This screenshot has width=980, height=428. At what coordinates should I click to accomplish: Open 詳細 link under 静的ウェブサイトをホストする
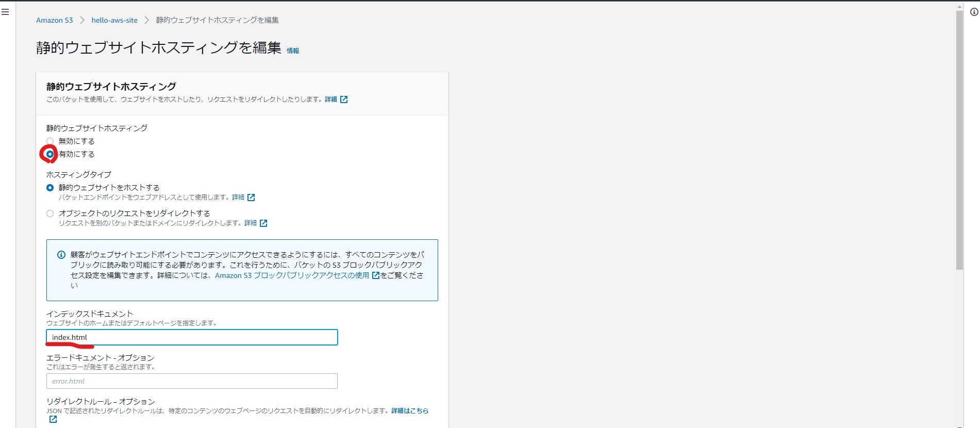click(x=238, y=197)
